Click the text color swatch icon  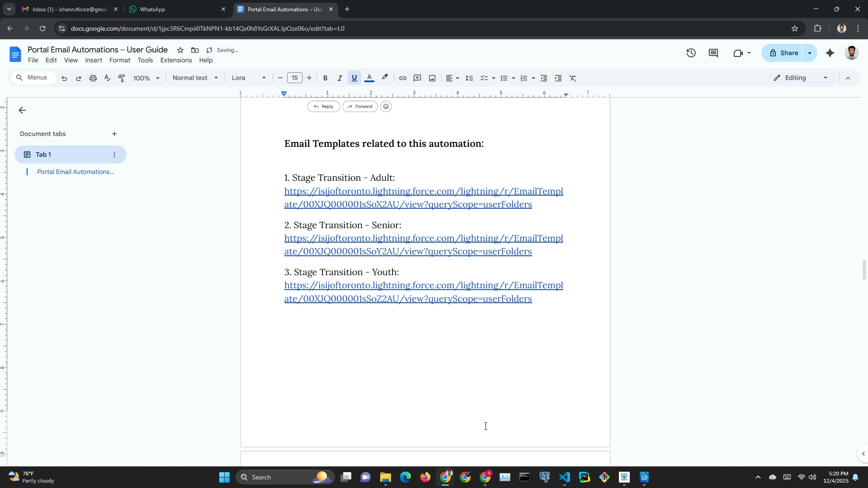pyautogui.click(x=369, y=78)
